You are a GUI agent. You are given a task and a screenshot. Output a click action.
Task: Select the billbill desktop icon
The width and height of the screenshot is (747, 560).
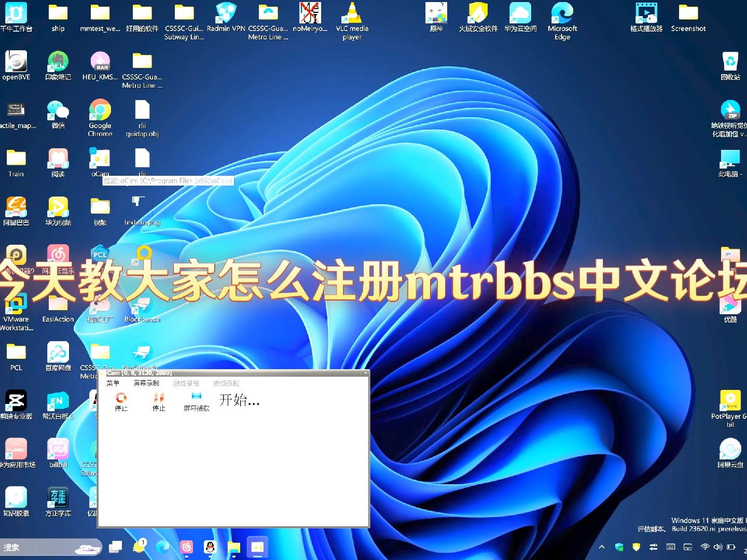[58, 454]
